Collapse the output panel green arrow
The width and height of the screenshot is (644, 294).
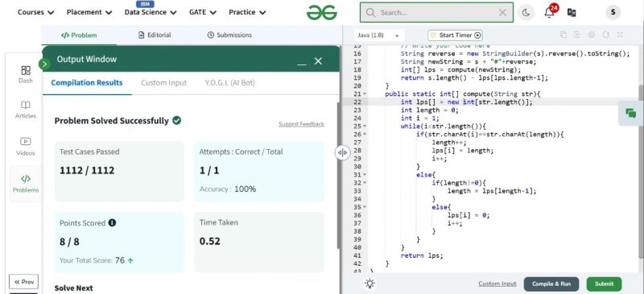click(x=44, y=64)
